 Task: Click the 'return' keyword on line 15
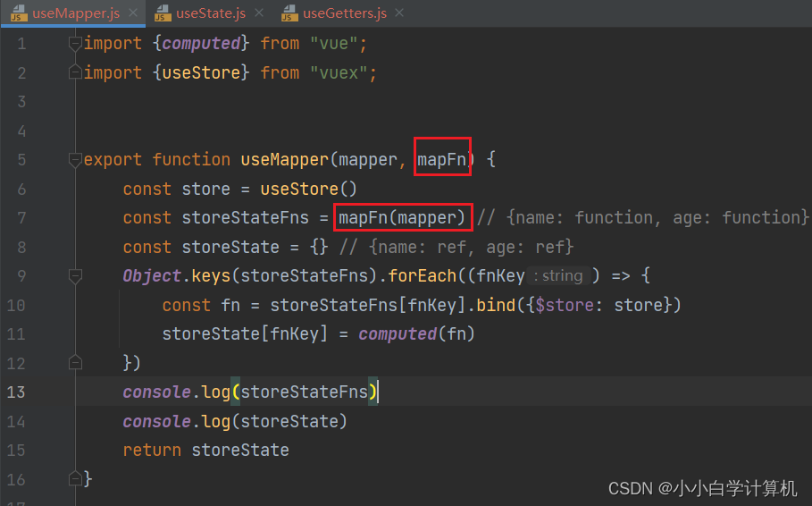click(x=152, y=450)
